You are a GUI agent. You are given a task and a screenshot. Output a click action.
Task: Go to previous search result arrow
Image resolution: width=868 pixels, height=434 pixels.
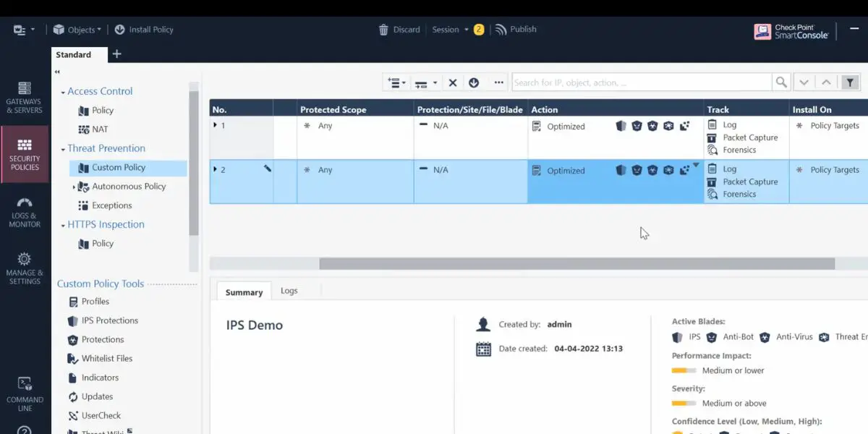click(827, 82)
